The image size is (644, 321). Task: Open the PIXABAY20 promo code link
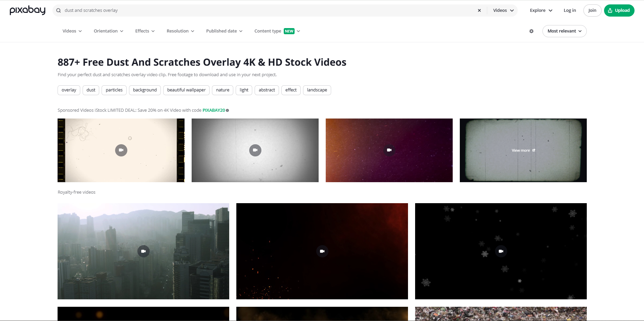coord(213,110)
